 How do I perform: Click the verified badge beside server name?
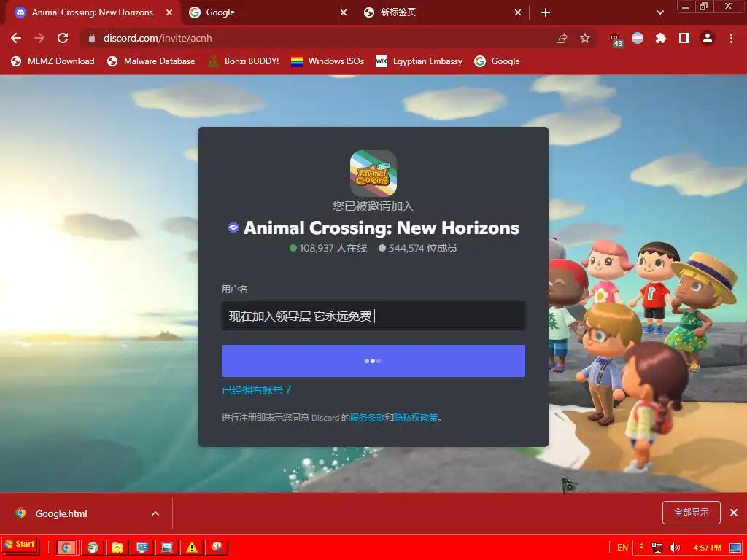233,227
